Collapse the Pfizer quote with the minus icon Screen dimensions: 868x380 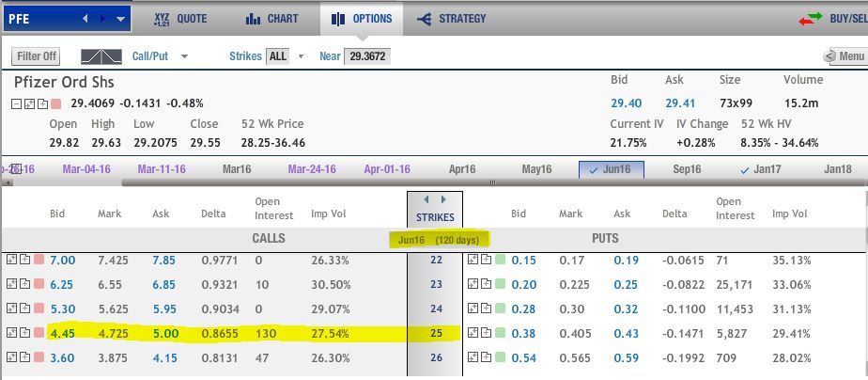[x=18, y=103]
